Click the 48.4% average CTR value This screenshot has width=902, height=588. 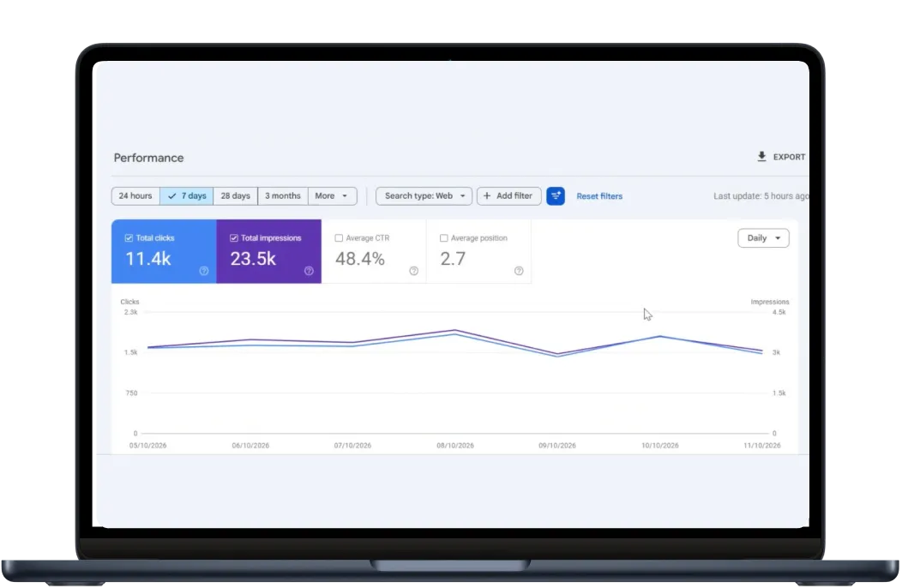[x=360, y=259]
